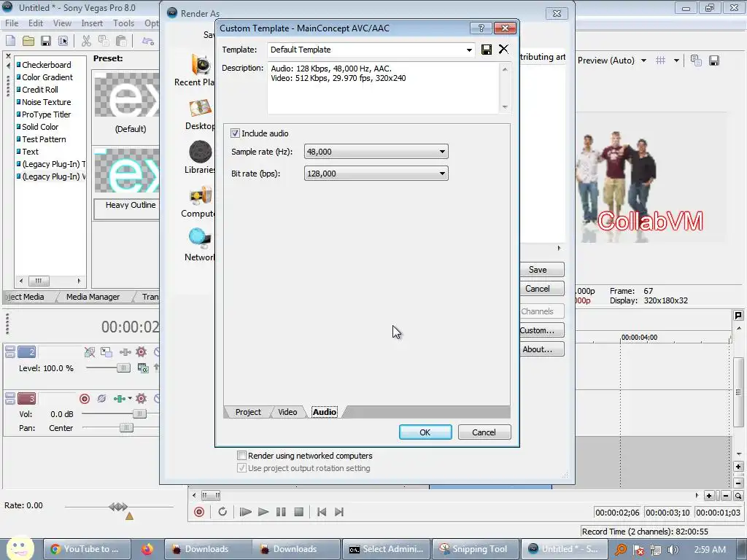Click the Play button in the transport bar
This screenshot has width=747, height=560.
(x=263, y=512)
